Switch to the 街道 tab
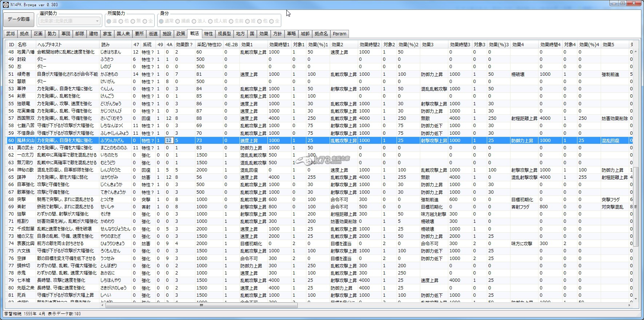Image resolution: width=644 pixels, height=320 pixels. pos(153,34)
